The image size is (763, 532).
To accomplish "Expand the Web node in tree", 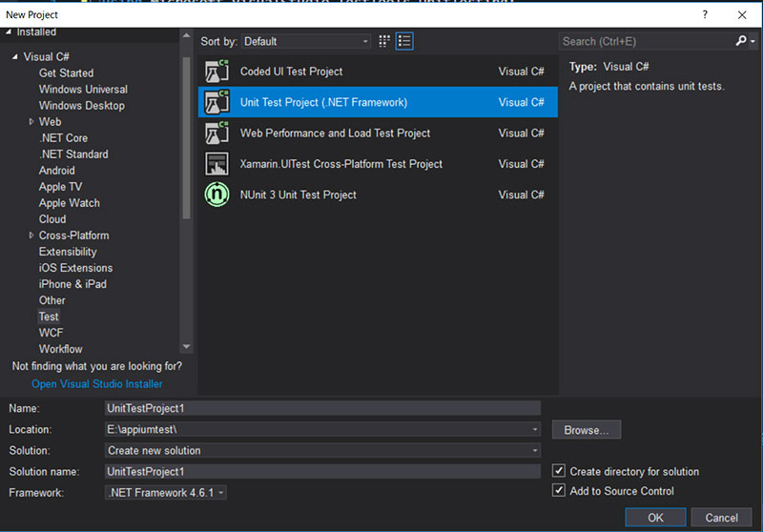I will coord(31,121).
